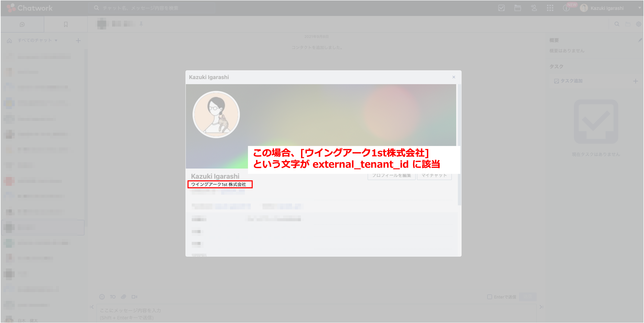This screenshot has width=644, height=323.
Task: Click the Kazuki Igarashi name in profile dialog
Action: (x=215, y=176)
